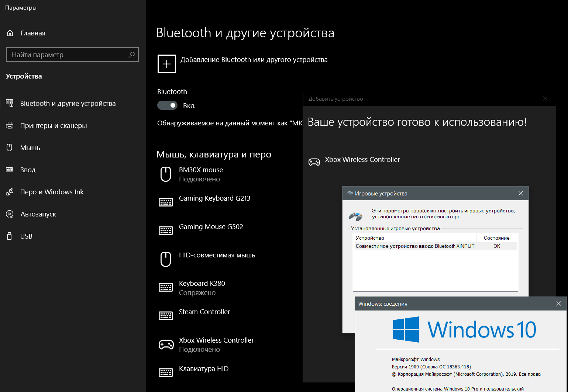
Task: Click the keyboard icon for Gaming Keyboard G213
Action: [x=166, y=202]
